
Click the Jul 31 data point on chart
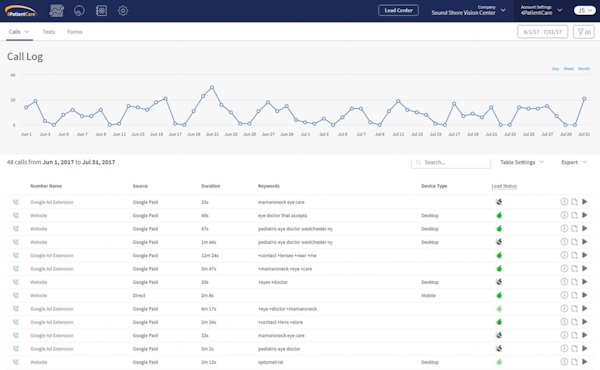point(584,99)
